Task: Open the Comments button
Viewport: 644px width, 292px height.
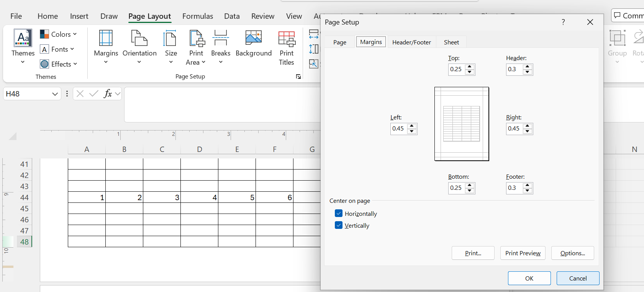Action: pyautogui.click(x=628, y=16)
